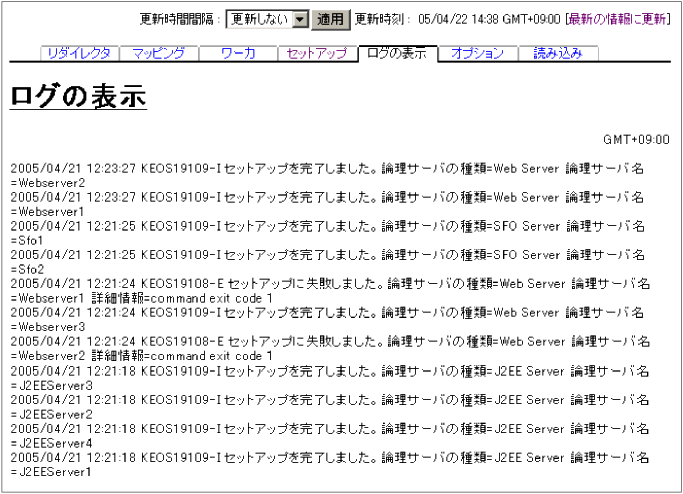Click the GMT+09:00 label above the log
Screen dimensions: 683x494
click(x=636, y=139)
